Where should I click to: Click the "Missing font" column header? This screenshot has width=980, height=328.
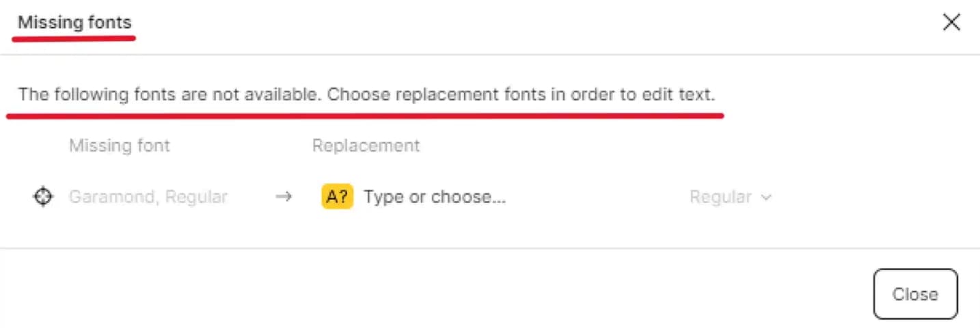(120, 146)
